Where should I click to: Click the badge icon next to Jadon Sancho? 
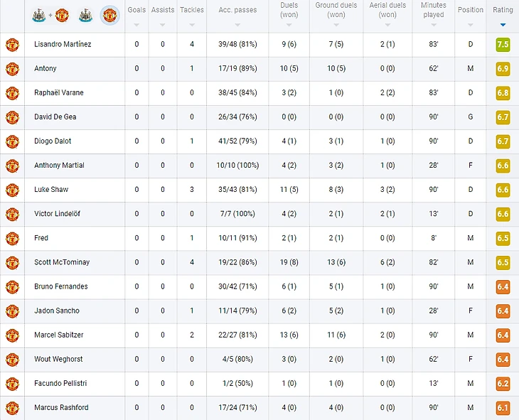[x=12, y=311]
